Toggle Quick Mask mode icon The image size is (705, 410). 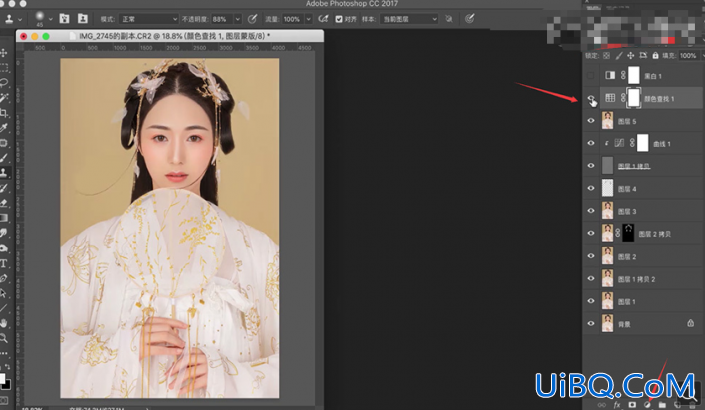pos(3,401)
